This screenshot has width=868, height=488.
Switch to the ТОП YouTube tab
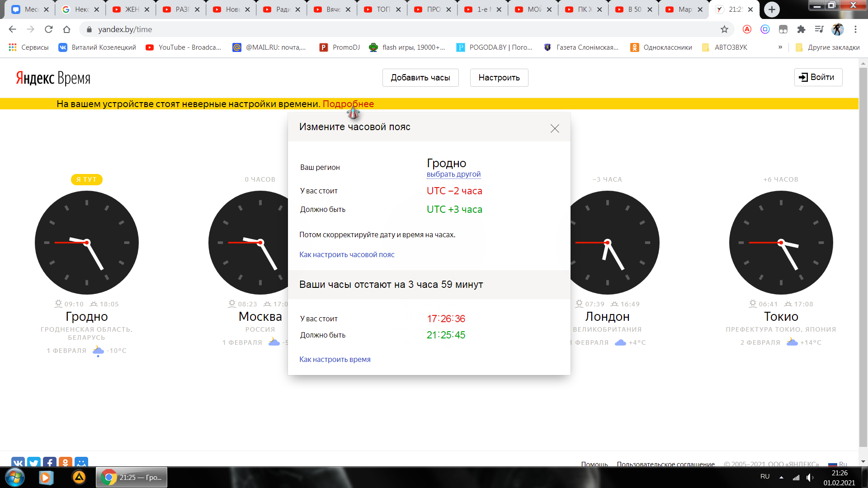(382, 9)
